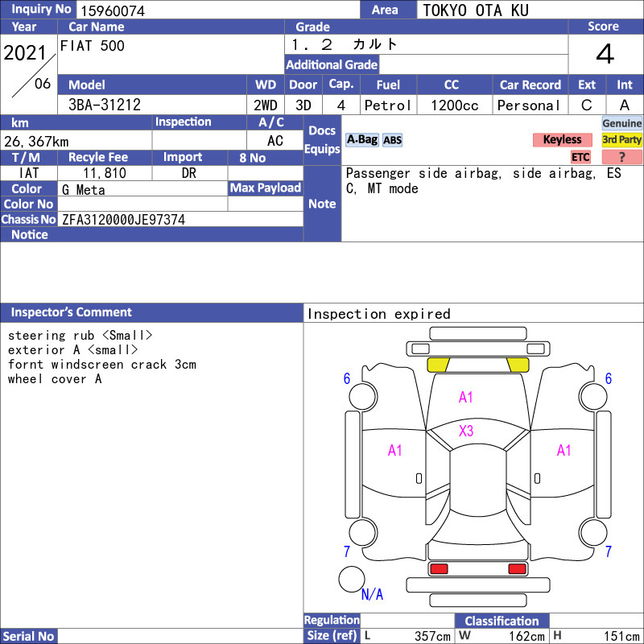The height and width of the screenshot is (644, 644).
Task: Select the X3 windscreen damage marker
Action: (x=466, y=431)
